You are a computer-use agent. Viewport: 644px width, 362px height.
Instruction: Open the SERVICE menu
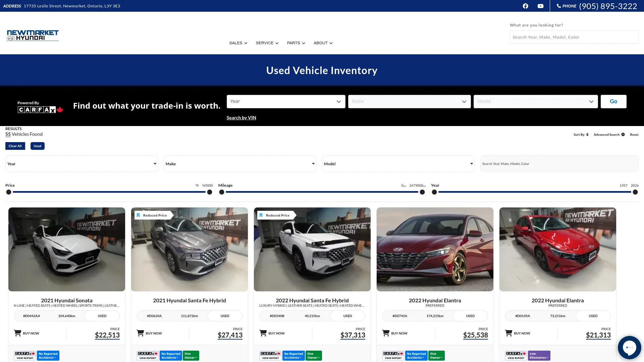(x=267, y=43)
